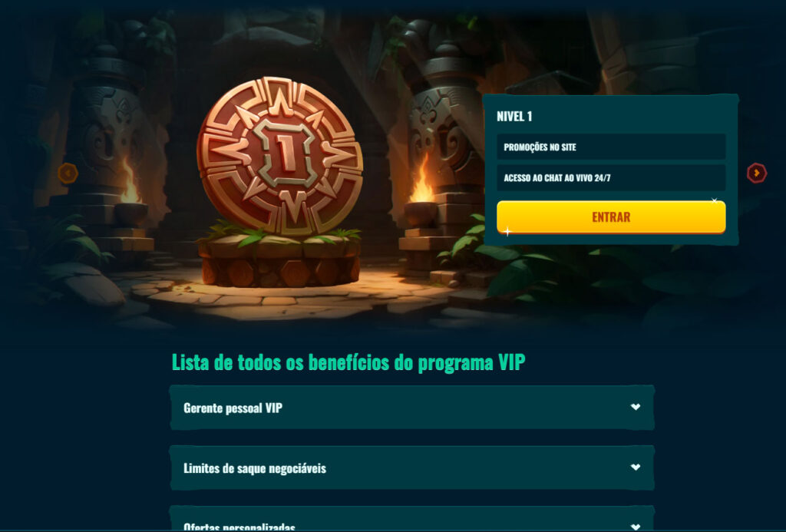This screenshot has height=532, width=786.
Task: Open the Ofertas personalizadas chevron
Action: click(635, 527)
